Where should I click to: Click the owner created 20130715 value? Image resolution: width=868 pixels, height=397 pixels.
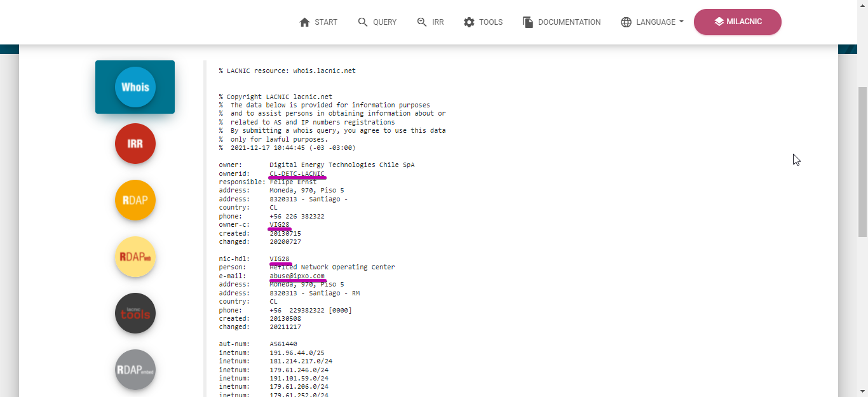tap(285, 234)
